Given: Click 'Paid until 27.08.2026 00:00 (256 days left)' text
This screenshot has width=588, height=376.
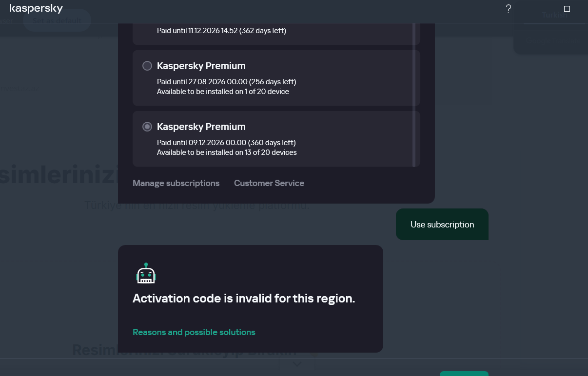Looking at the screenshot, I should click(x=227, y=82).
